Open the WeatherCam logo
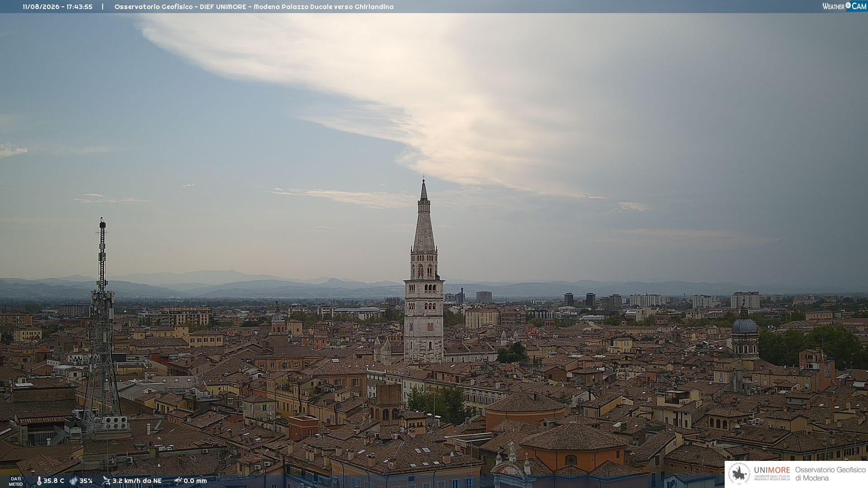This screenshot has width=868, height=488. [x=844, y=6]
